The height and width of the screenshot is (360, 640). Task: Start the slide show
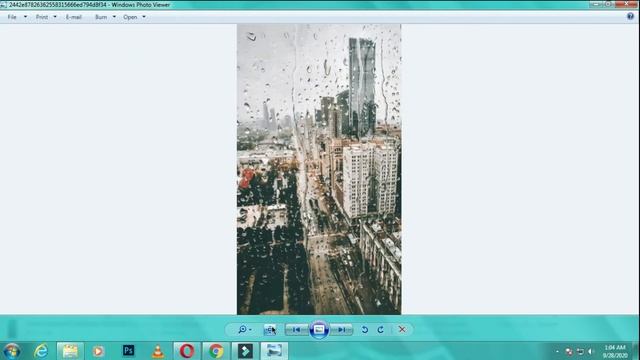(x=319, y=329)
